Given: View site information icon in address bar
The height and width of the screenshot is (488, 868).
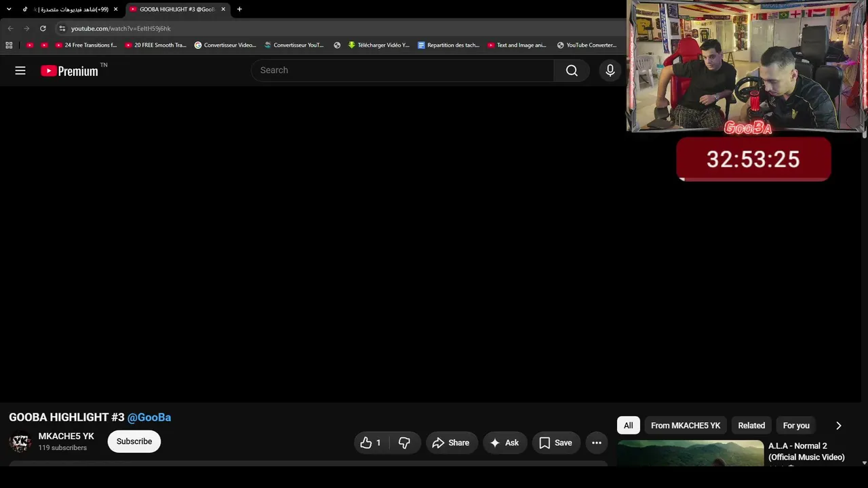Looking at the screenshot, I should point(62,28).
